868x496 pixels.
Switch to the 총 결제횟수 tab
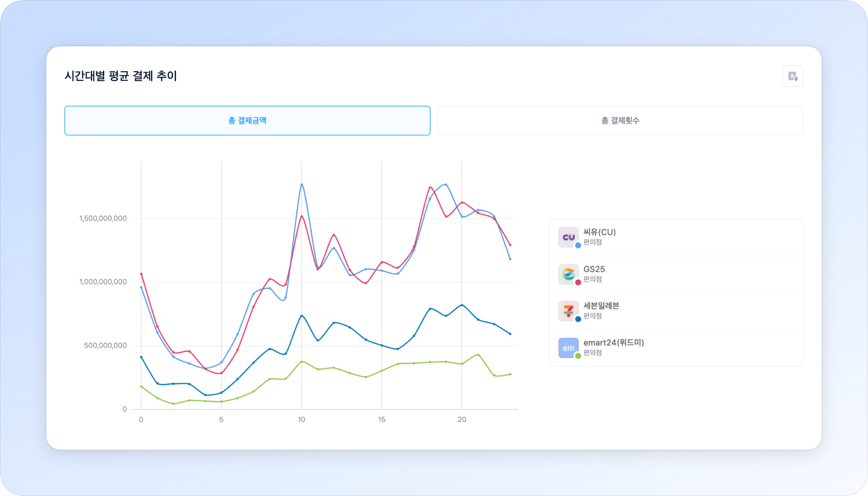pyautogui.click(x=620, y=121)
